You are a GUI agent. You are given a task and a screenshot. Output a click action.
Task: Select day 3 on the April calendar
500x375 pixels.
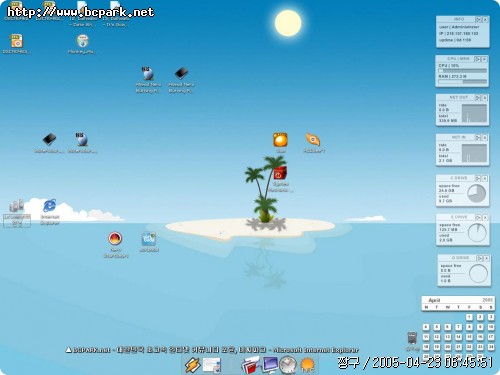coord(491,317)
